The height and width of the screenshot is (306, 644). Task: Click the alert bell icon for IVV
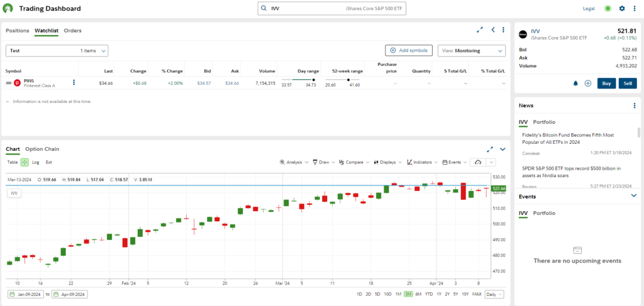(x=575, y=83)
